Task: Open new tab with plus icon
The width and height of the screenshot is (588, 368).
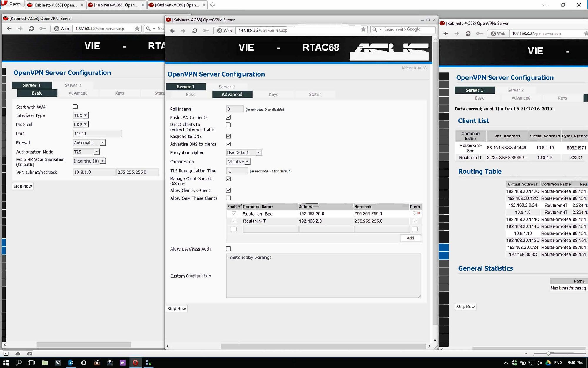Action: pyautogui.click(x=212, y=5)
